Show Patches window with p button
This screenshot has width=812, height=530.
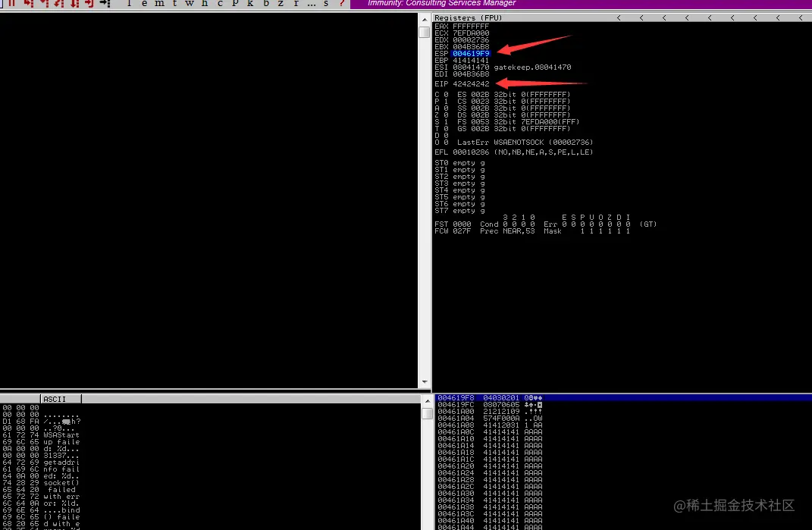[235, 3]
